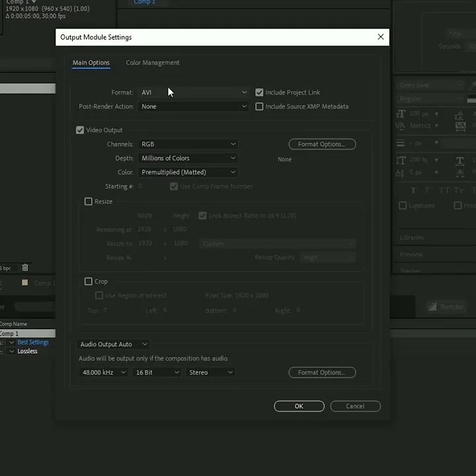Viewport: 476px width, 476px height.
Task: Click the audio Format Options button
Action: (x=322, y=372)
